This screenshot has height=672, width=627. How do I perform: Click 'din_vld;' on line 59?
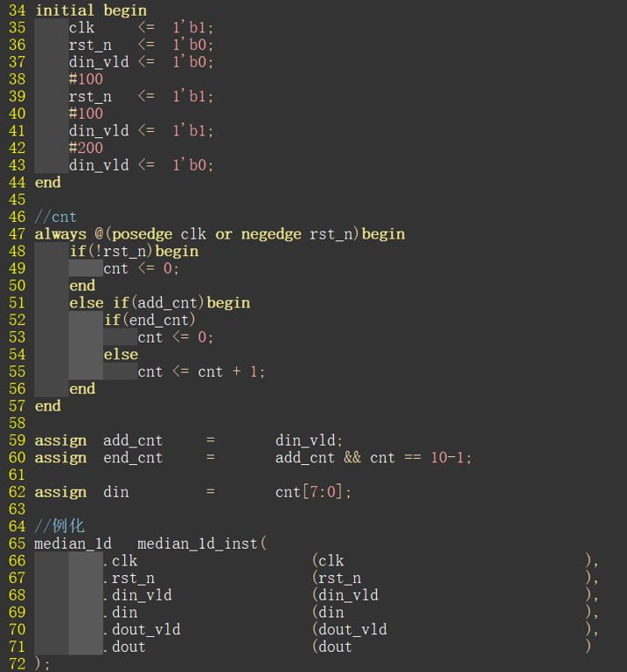(309, 440)
